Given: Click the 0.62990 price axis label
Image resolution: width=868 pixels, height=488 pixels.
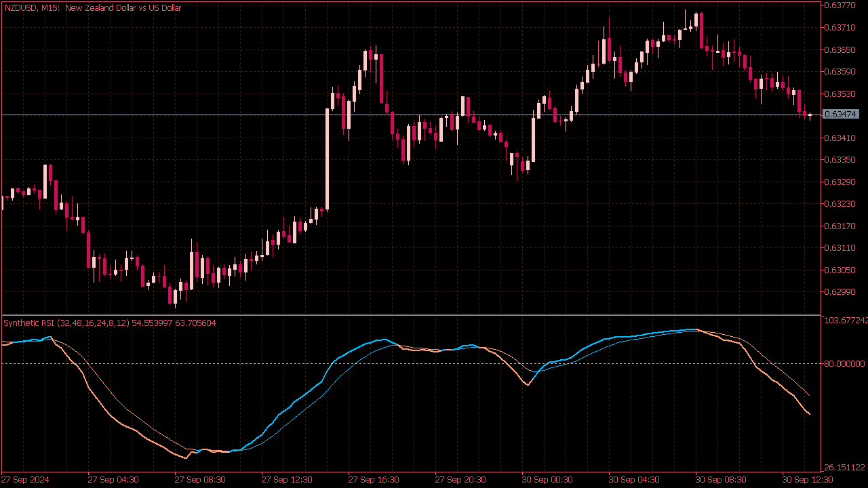Looking at the screenshot, I should 840,292.
